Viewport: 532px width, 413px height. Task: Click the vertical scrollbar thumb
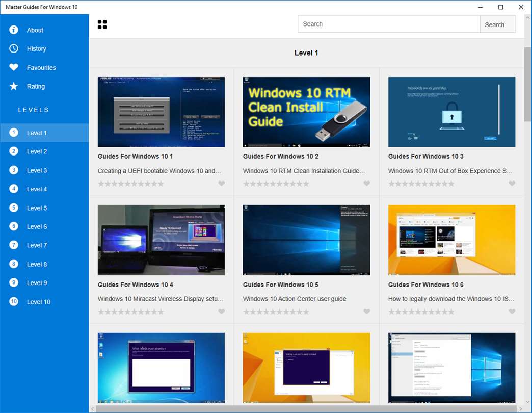pos(527,84)
